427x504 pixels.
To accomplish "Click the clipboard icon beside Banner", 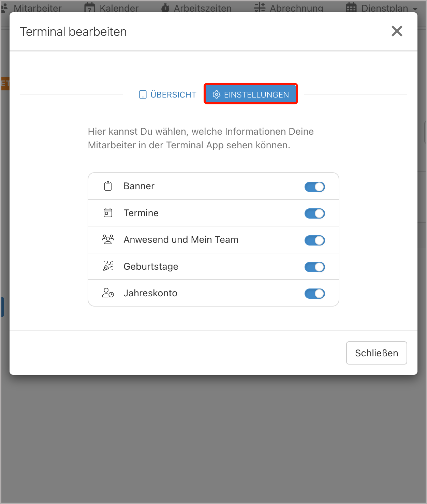I will [108, 186].
